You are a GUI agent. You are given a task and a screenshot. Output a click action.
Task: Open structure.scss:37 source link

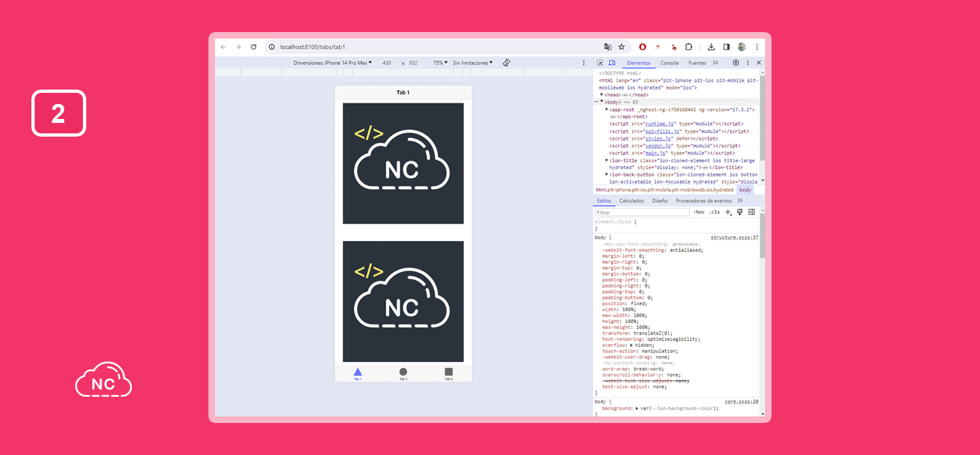(734, 237)
